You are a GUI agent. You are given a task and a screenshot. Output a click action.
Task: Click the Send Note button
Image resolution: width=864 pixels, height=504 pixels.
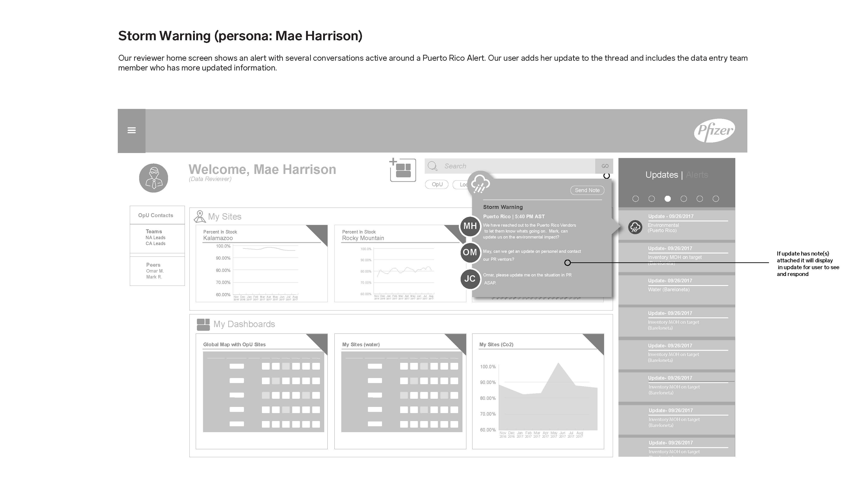(x=587, y=190)
